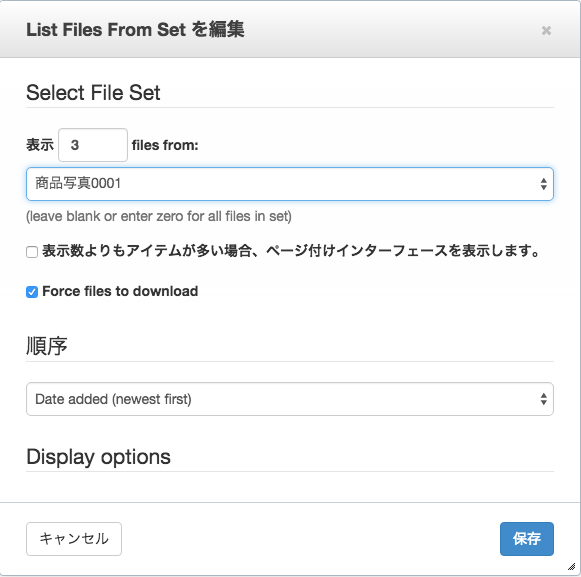Open the 'Date added (newest first)' dropdown
Viewport: 581px width, 577px height.
(x=290, y=399)
